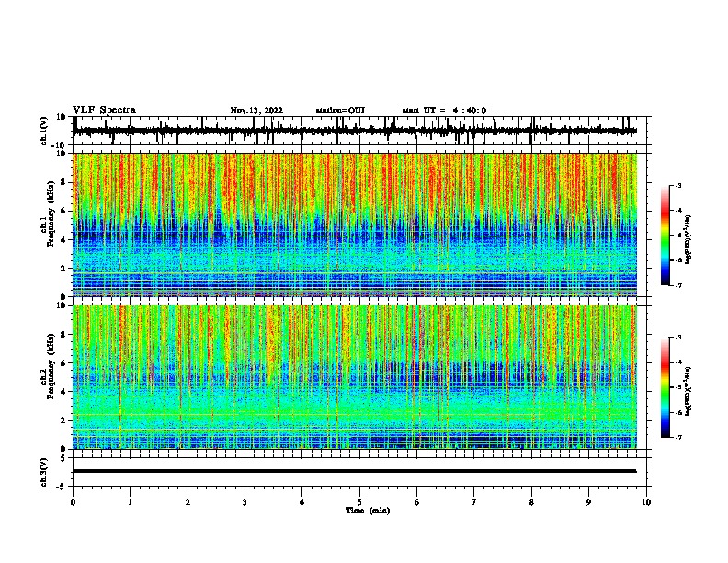The height and width of the screenshot is (563, 728).
Task: Click the "station=OUI" label
Action: 340,110
